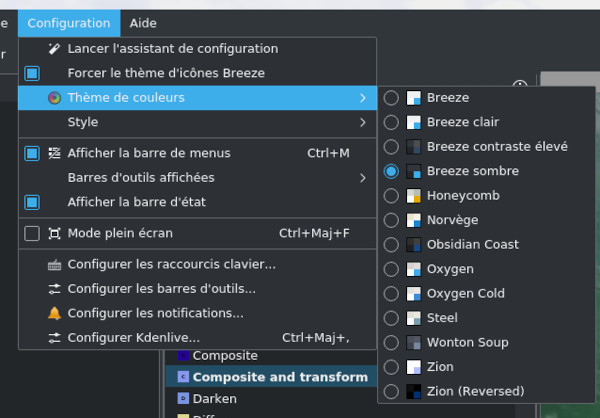Select the Composite list row
This screenshot has width=600, height=418.
tap(271, 356)
